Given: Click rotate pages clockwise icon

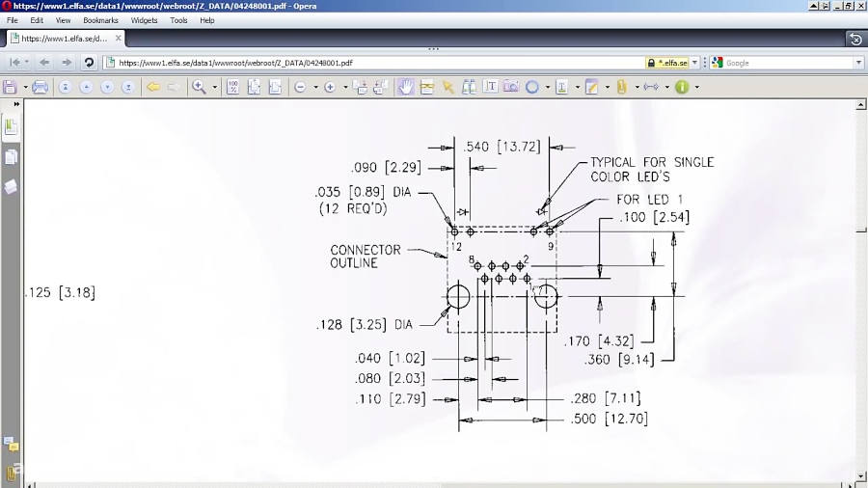Looking at the screenshot, I should [x=361, y=87].
